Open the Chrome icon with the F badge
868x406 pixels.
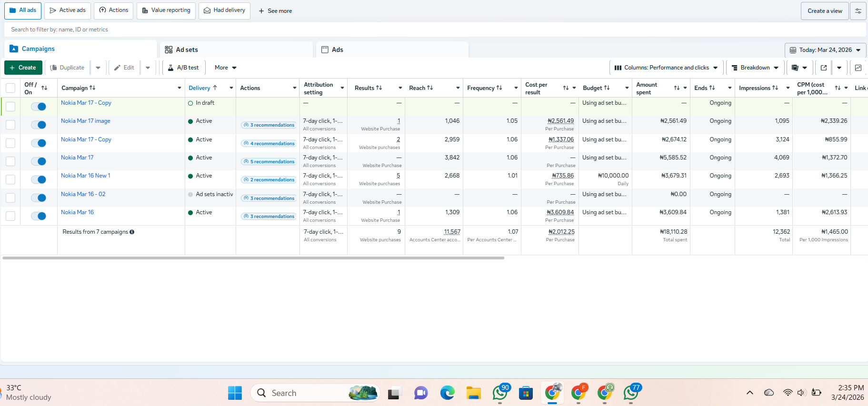pos(579,393)
